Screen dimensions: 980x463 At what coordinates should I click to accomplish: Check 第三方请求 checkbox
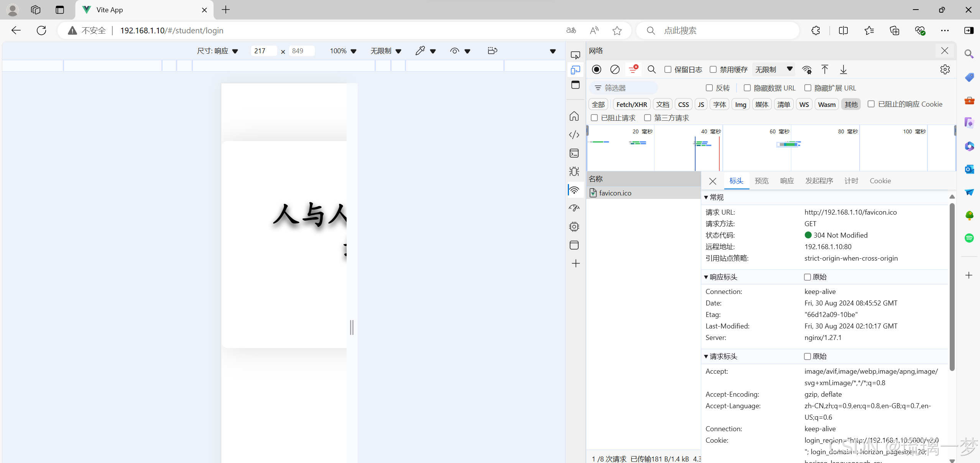tap(648, 118)
